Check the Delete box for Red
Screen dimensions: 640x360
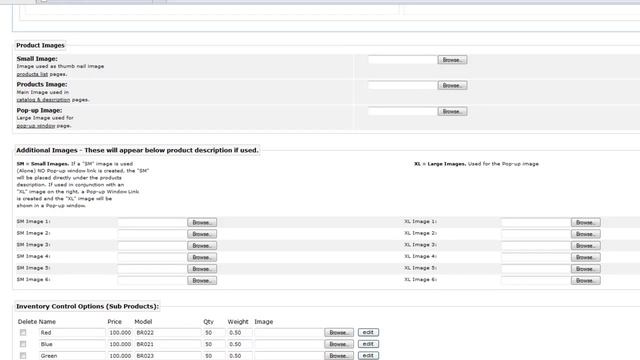(x=23, y=333)
